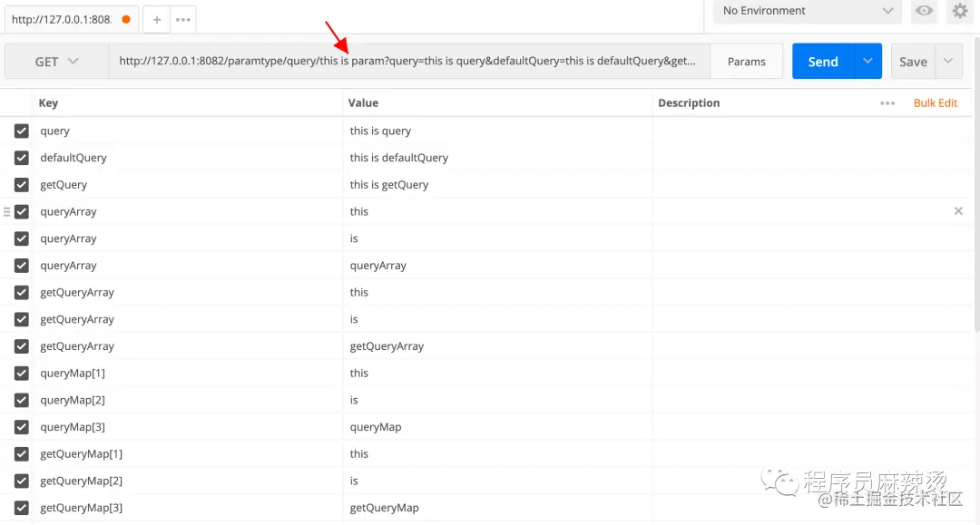Screen dimensions: 980x525
Task: Uncheck the queryMap[2] checkbox
Action: 21,400
